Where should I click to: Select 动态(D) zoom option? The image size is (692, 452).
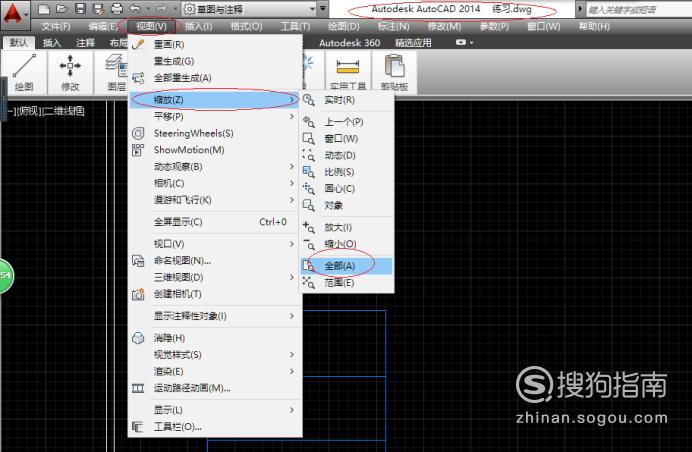(346, 155)
